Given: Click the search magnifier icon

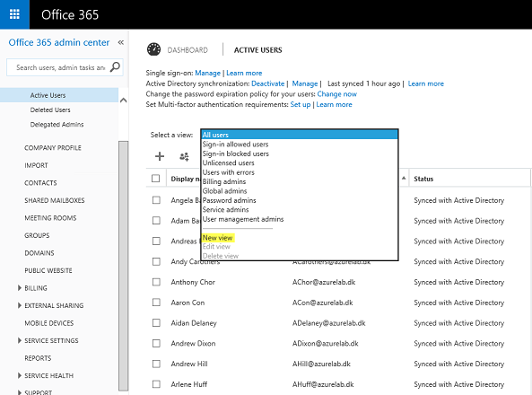Looking at the screenshot, I should pos(115,67).
